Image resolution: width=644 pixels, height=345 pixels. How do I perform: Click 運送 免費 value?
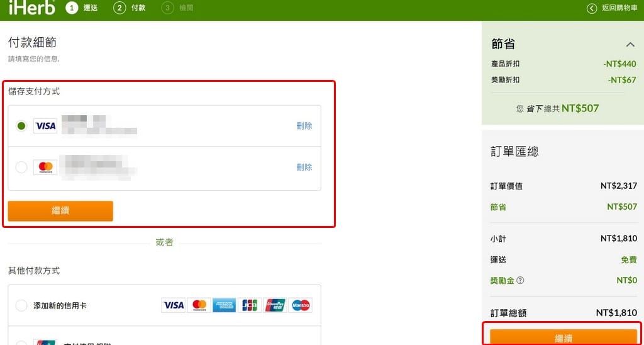[629, 260]
